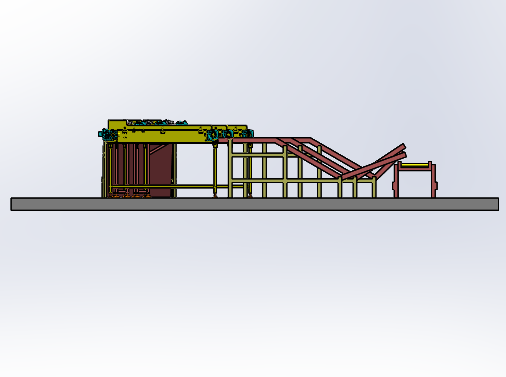Select the gray floor base plate
The image size is (506, 377).
(x=255, y=204)
